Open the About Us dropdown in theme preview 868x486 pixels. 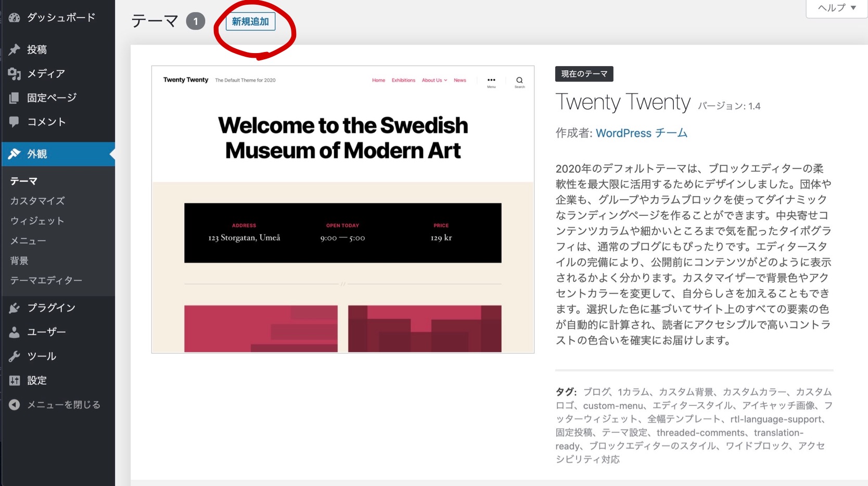pos(434,80)
